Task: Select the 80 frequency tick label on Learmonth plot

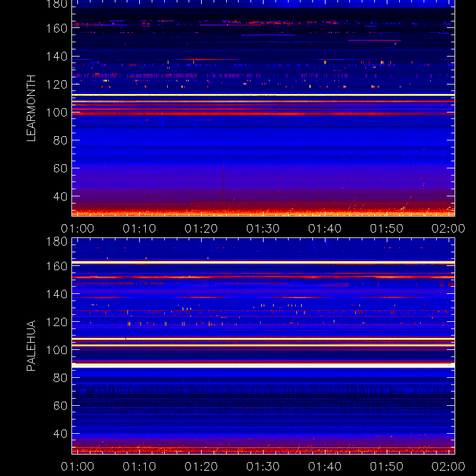Action: (x=61, y=140)
